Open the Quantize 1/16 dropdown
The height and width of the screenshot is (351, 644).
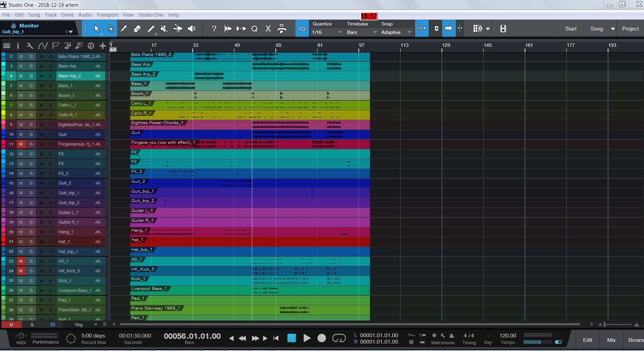(327, 32)
